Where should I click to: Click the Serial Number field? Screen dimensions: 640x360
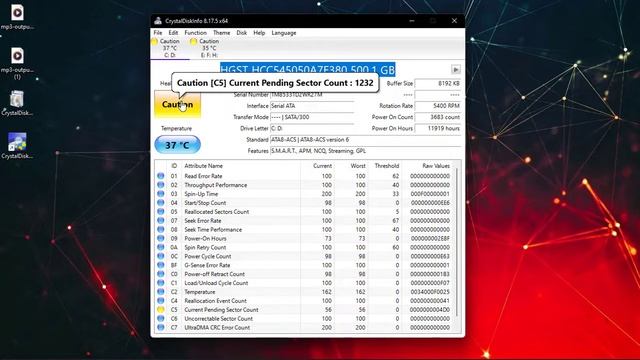(312, 95)
